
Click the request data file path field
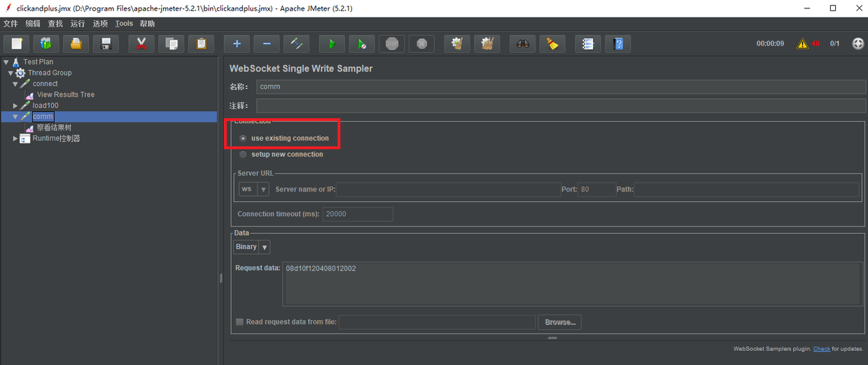(437, 322)
